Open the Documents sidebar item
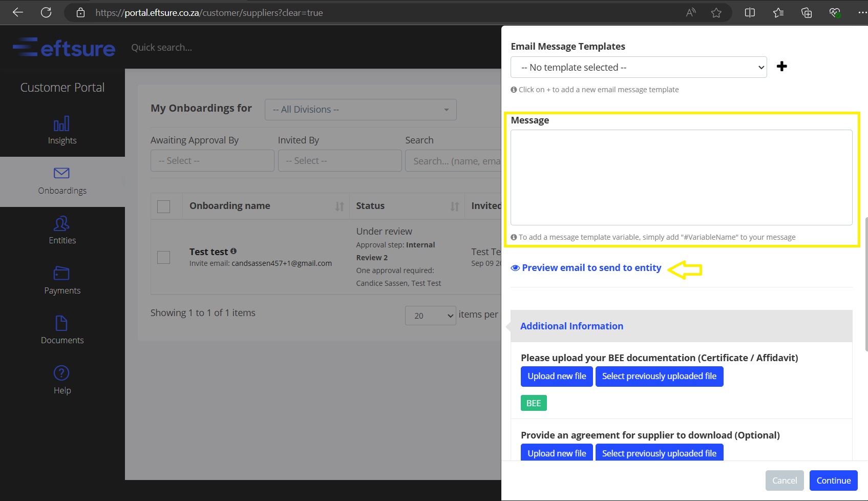The height and width of the screenshot is (501, 868). coord(62,330)
